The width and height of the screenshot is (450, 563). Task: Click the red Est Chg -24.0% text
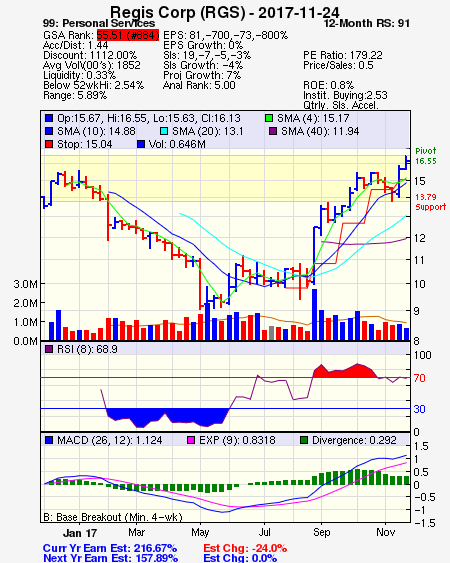coord(245,548)
